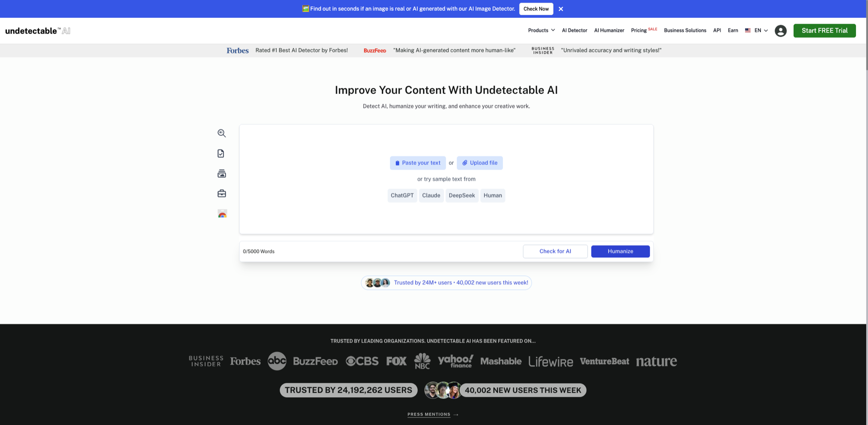The width and height of the screenshot is (868, 425).
Task: Click the Paste your text button
Action: point(418,163)
